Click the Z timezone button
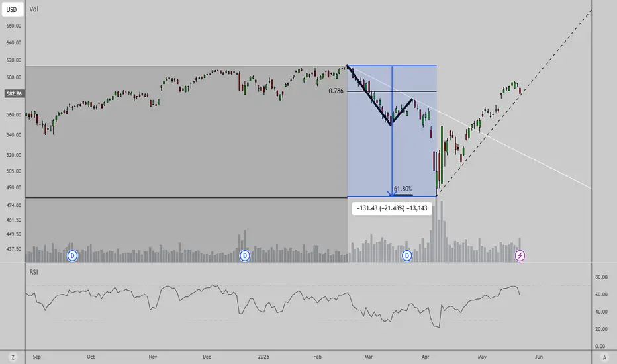617x364 pixels. coord(13,357)
